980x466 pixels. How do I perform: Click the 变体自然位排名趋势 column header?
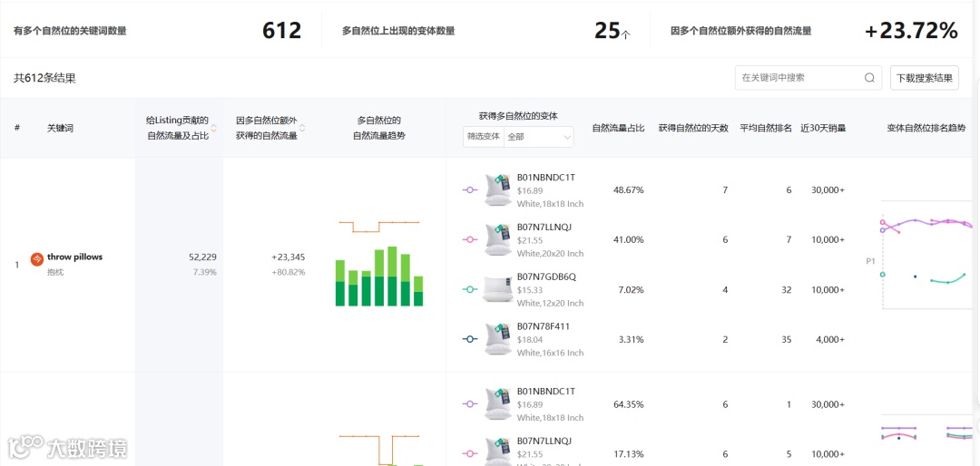pyautogui.click(x=926, y=128)
